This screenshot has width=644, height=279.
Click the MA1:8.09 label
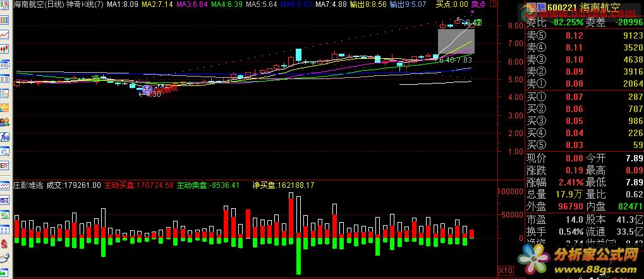(x=122, y=4)
